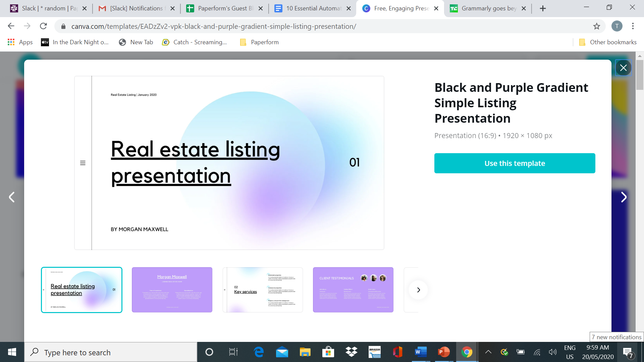Select the Key services slide thumbnail
Image resolution: width=644 pixels, height=362 pixels.
tap(263, 290)
